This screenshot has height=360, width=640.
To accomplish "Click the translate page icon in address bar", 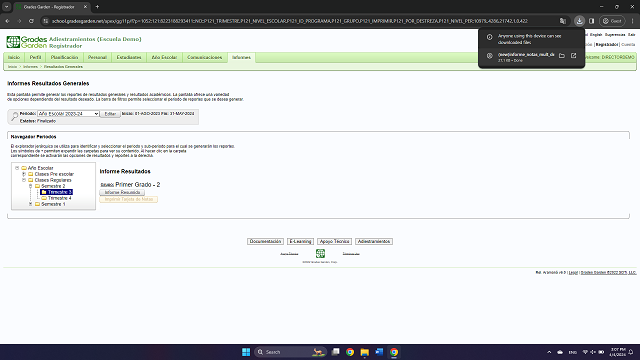I will point(563,21).
